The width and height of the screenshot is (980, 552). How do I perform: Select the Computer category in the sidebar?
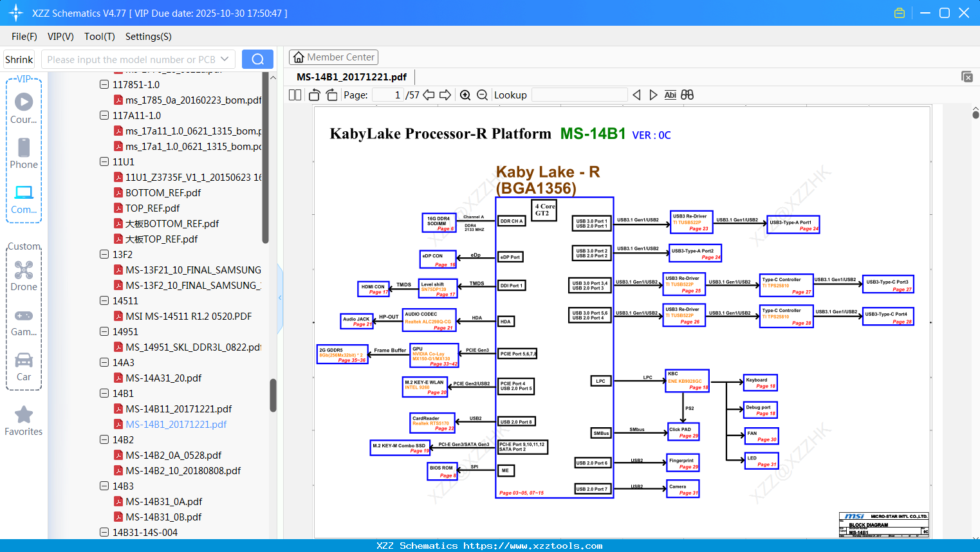pos(24,199)
